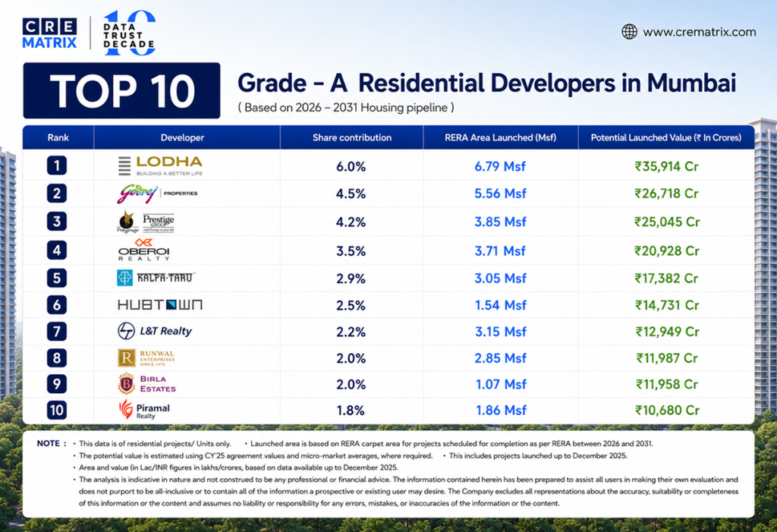
Task: Click the Share contribution column header
Action: [x=352, y=137]
